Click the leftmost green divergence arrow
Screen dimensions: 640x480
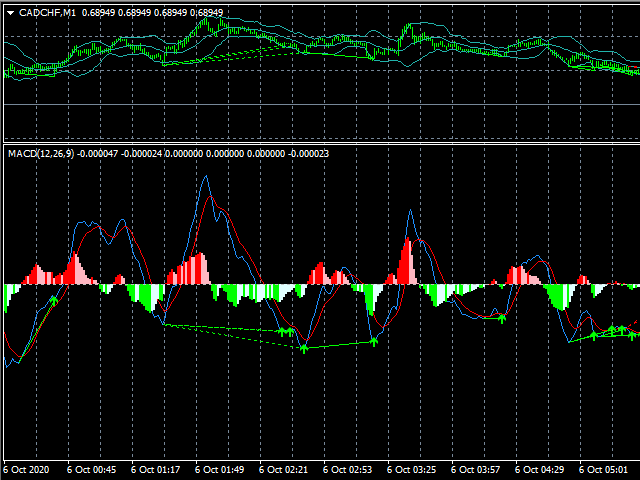(x=54, y=299)
